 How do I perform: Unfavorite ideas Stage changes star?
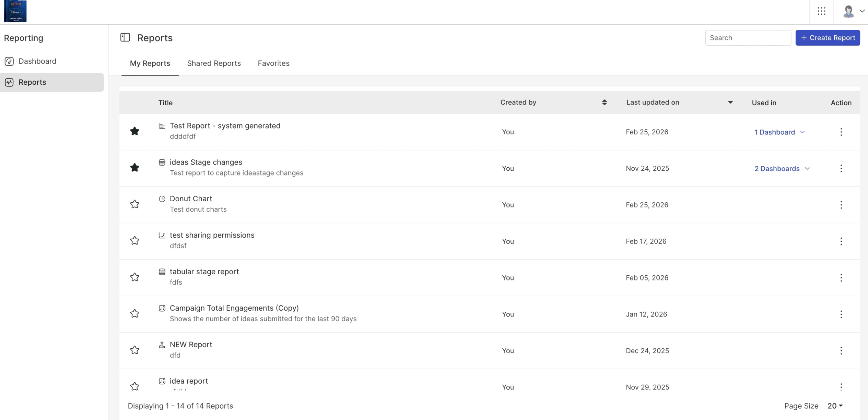(134, 168)
